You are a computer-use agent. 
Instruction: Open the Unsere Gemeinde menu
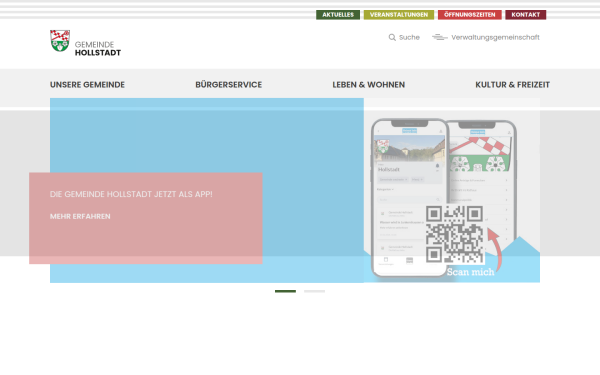tap(87, 85)
